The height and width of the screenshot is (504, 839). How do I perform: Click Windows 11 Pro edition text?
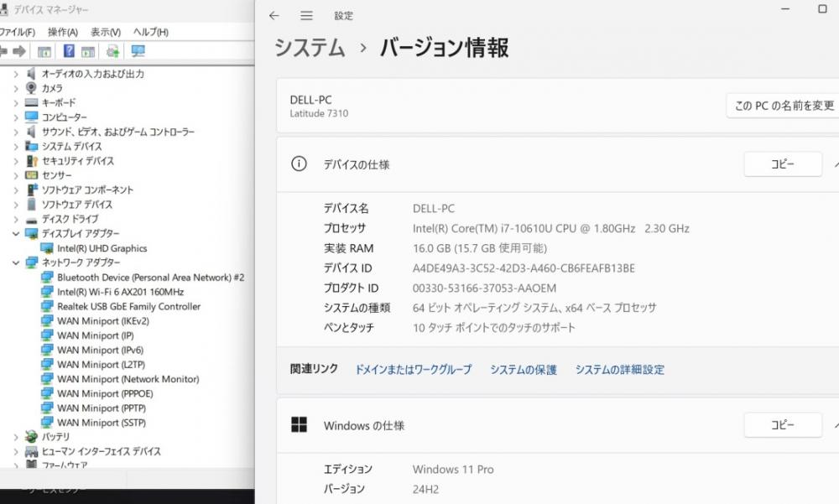(x=453, y=470)
